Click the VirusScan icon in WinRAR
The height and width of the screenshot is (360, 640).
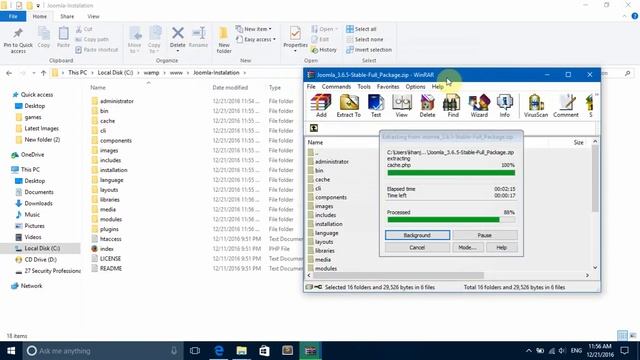click(536, 106)
